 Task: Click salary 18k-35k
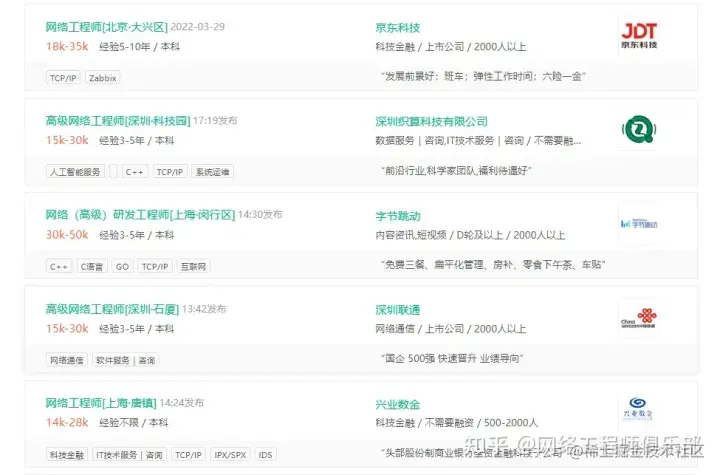tap(67, 46)
